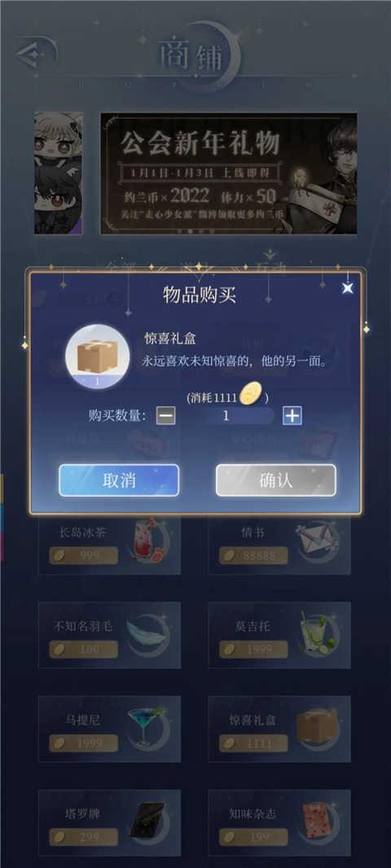Open the chibi characters banner thumbnail
Viewport: 391px width, 868px height.
tap(58, 173)
